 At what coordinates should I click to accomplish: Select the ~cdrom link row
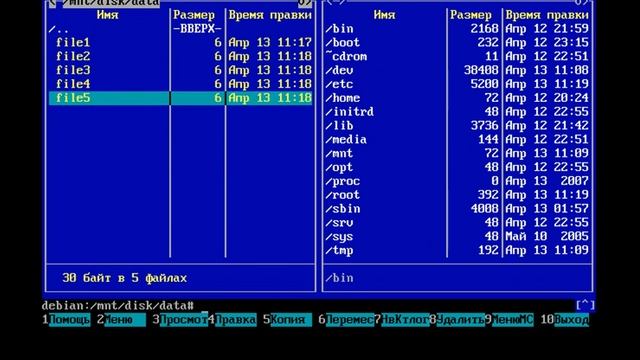(x=457, y=56)
